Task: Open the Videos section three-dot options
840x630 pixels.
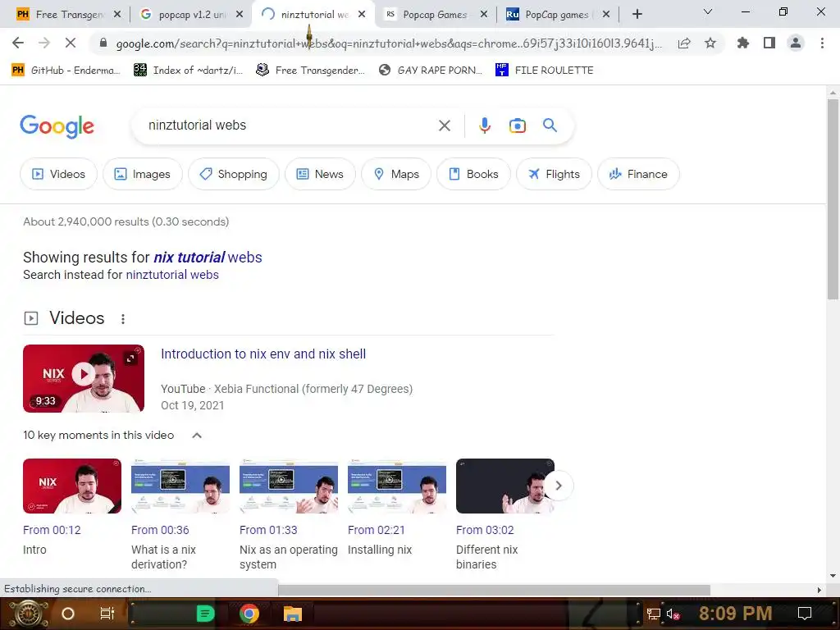Action: [x=123, y=319]
